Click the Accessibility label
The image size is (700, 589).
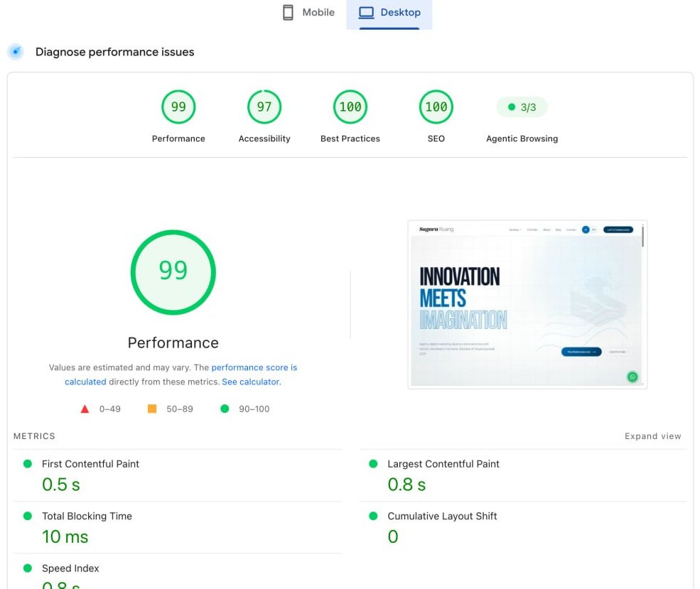point(264,139)
